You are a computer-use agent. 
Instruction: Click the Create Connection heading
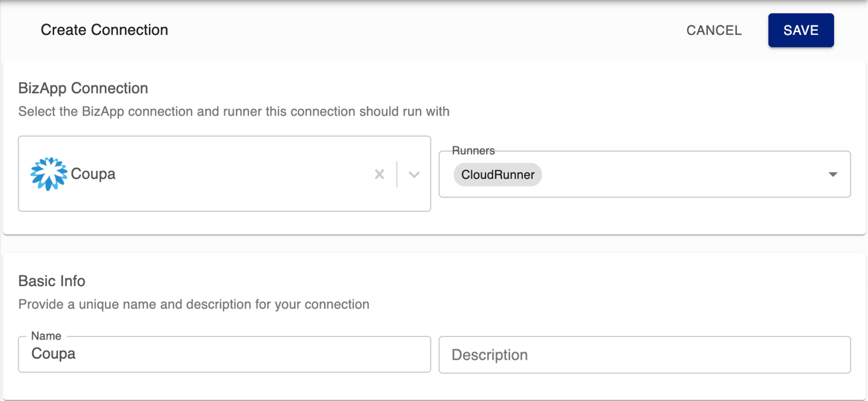tap(104, 29)
